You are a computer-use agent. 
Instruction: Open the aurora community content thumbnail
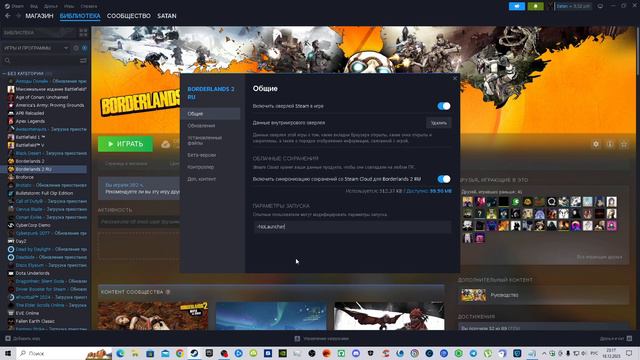(x=271, y=316)
